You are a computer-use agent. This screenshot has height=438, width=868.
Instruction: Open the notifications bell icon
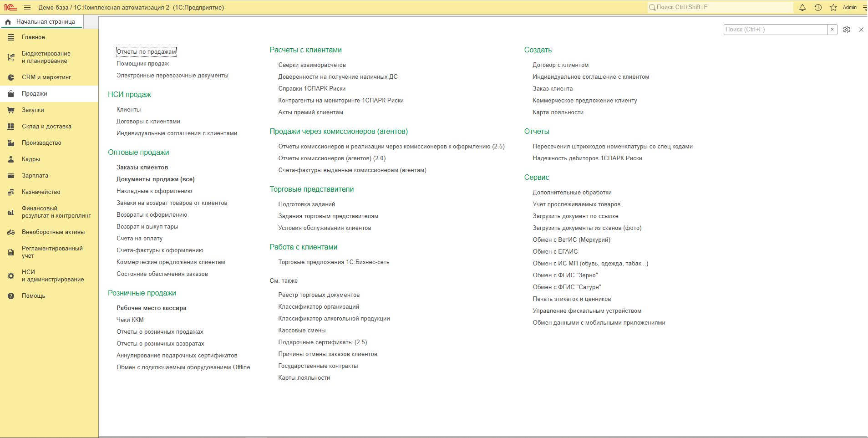pyautogui.click(x=802, y=7)
